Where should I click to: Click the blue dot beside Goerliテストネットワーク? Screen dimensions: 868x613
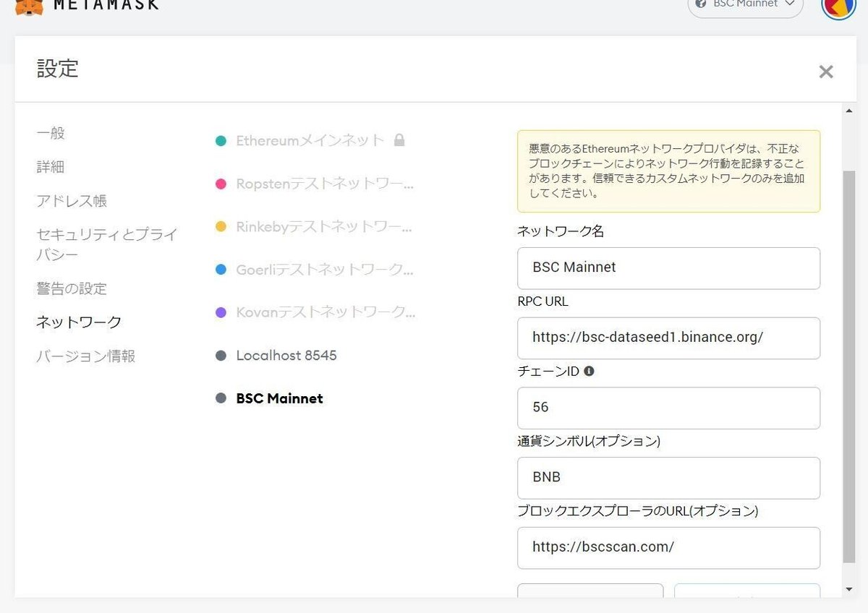(221, 270)
